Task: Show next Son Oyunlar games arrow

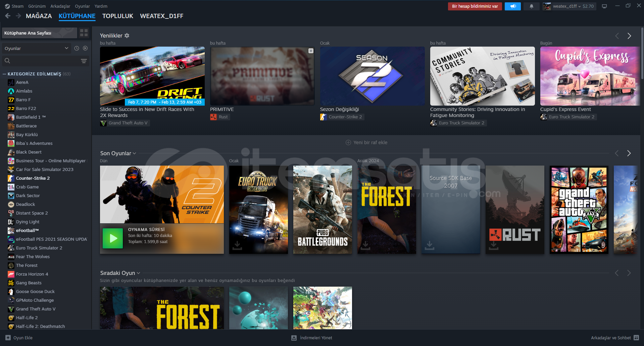Action: [629, 153]
